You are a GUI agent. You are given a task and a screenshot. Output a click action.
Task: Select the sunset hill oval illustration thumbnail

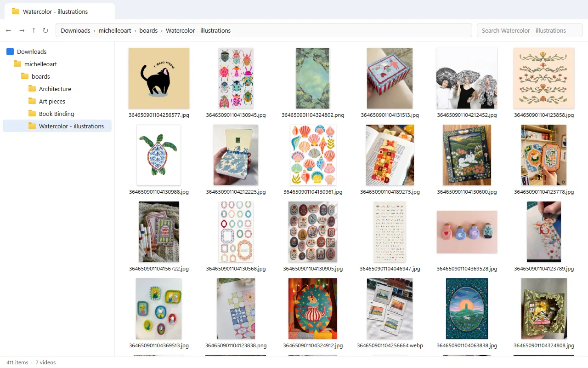[x=467, y=309]
